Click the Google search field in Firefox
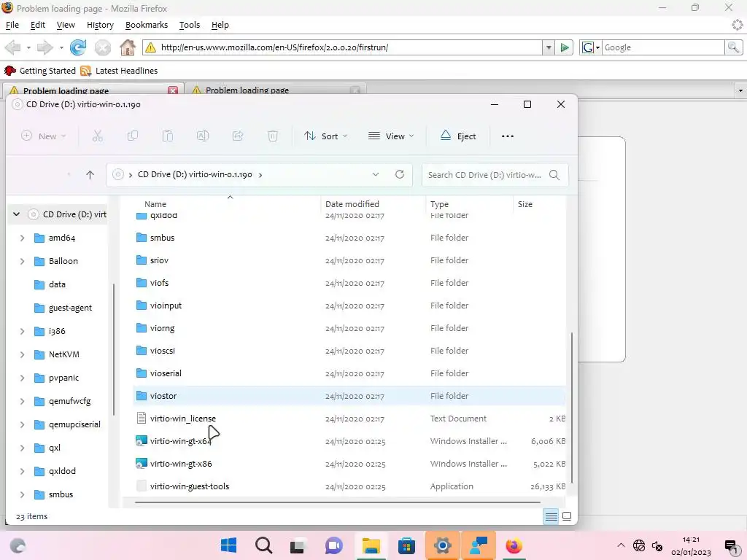This screenshot has height=560, width=747. coord(663,47)
